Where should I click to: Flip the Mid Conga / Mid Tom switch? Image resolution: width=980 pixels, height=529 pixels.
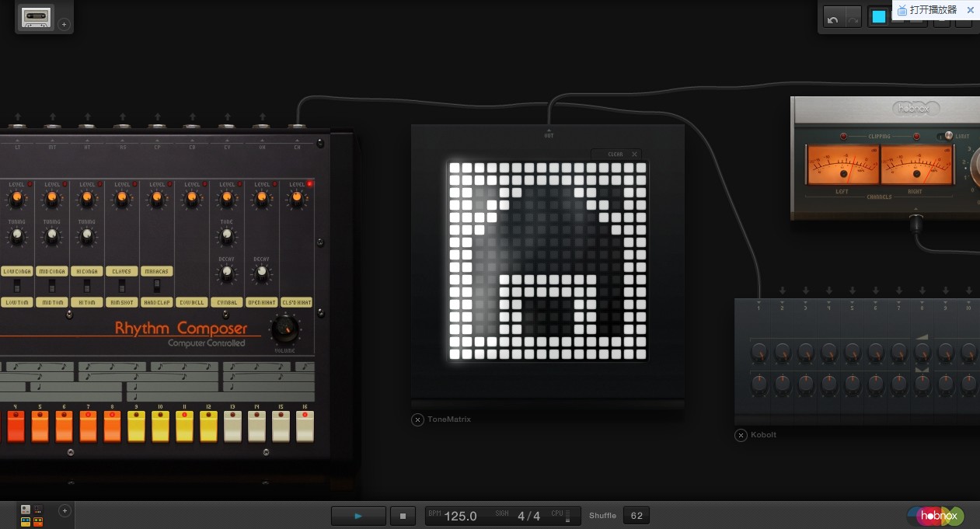point(51,287)
